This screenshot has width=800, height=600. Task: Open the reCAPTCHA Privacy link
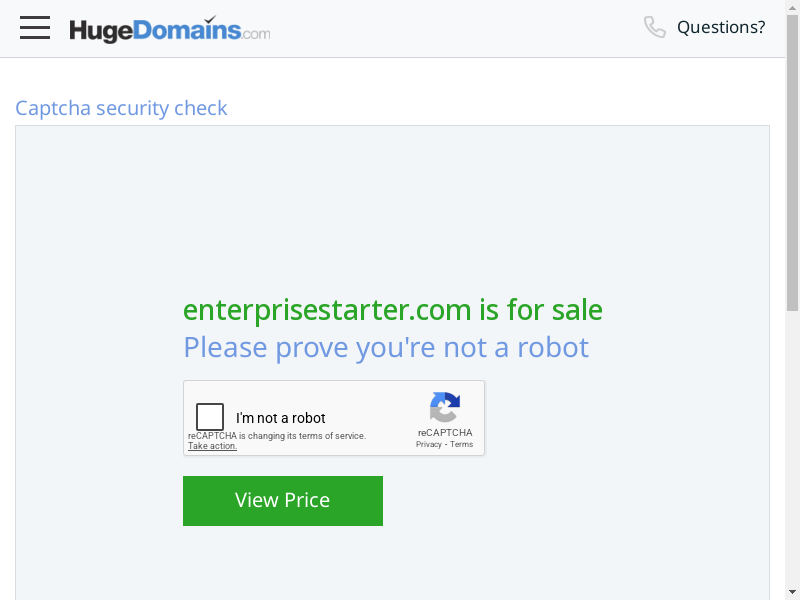[429, 444]
